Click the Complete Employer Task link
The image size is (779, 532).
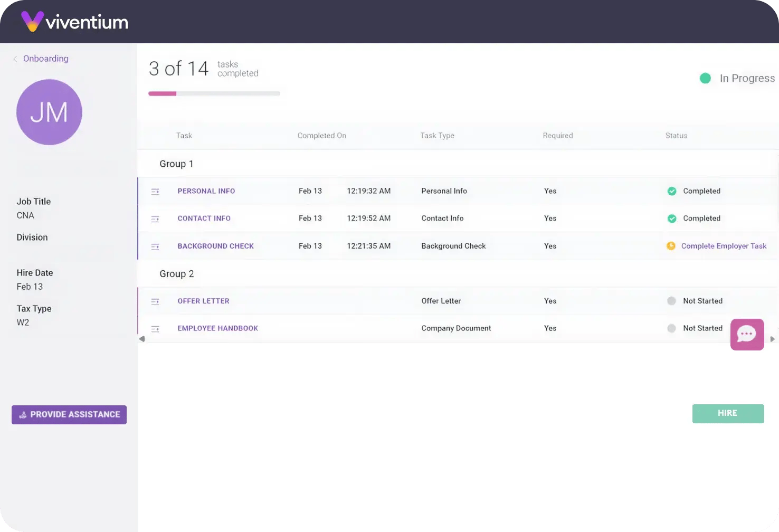[x=724, y=246]
